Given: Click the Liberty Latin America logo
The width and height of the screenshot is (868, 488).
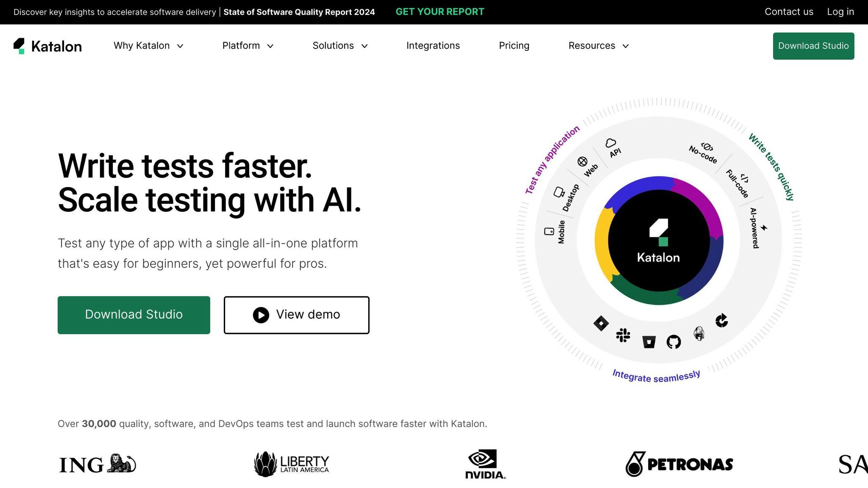Looking at the screenshot, I should [x=292, y=464].
